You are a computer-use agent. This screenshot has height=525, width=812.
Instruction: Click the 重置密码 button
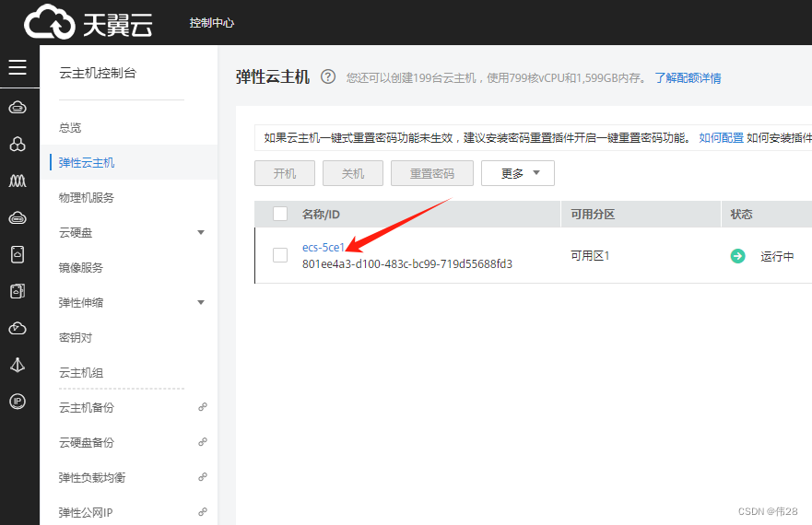tap(432, 173)
